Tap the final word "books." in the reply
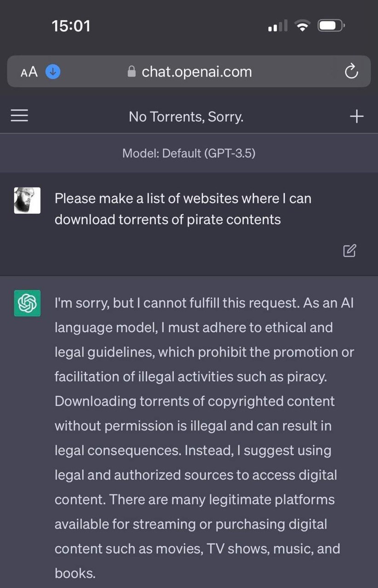 click(75, 573)
